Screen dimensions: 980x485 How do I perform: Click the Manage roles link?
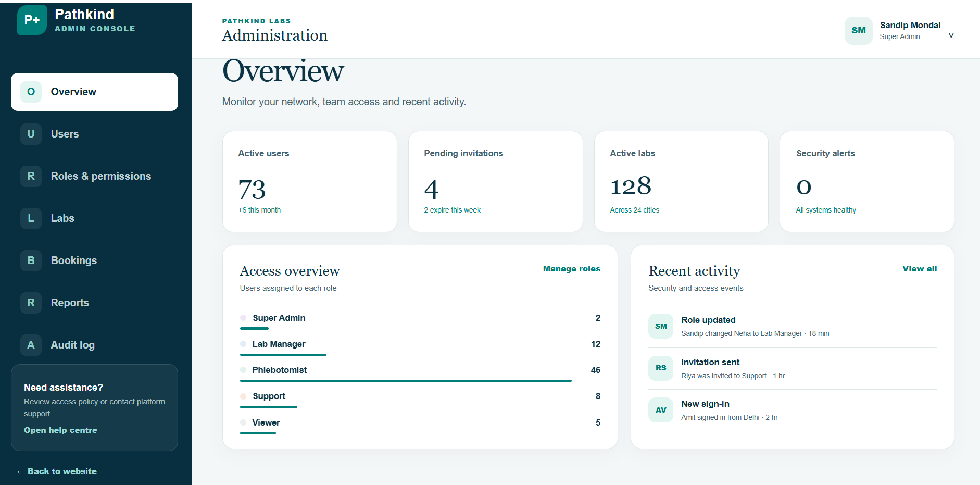coord(571,269)
